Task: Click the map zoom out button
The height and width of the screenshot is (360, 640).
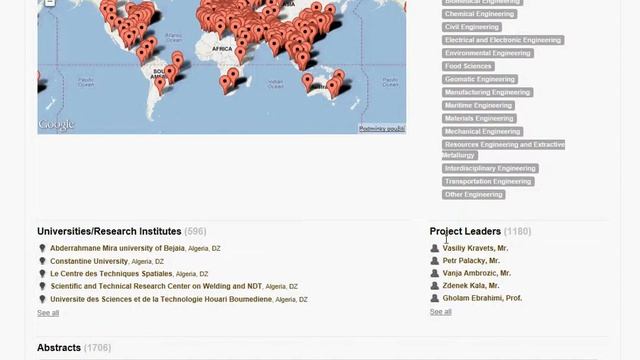Action: click(x=49, y=2)
